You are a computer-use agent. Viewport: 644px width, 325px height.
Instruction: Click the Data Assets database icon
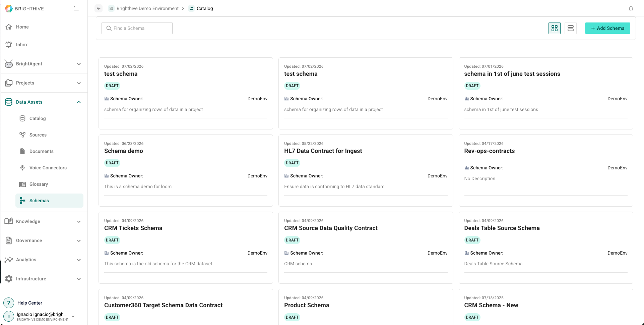pos(9,102)
